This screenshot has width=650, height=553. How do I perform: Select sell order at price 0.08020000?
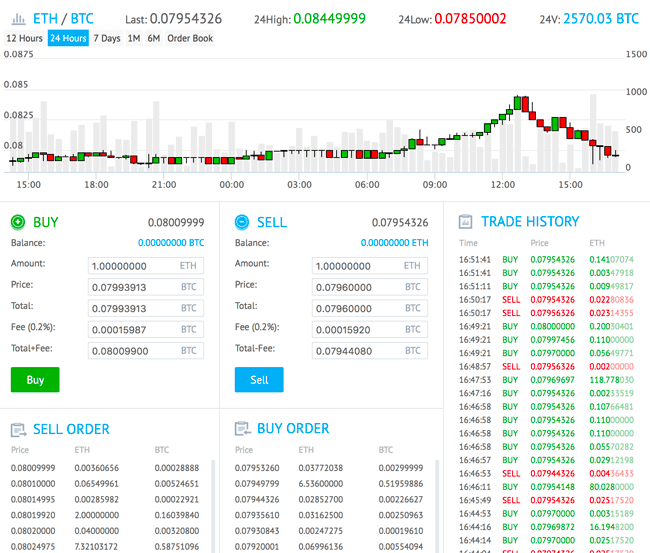point(105,531)
